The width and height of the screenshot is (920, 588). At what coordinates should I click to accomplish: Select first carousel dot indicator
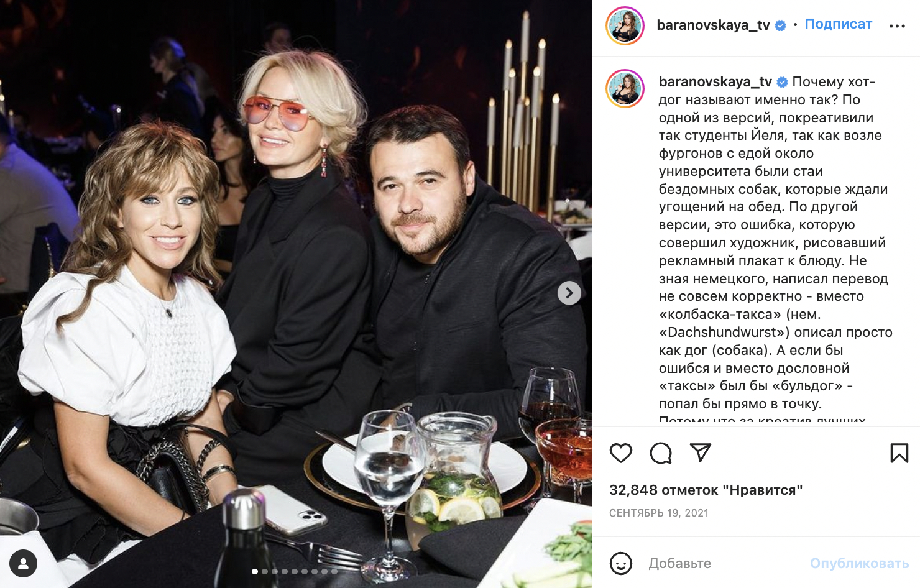pyautogui.click(x=254, y=571)
